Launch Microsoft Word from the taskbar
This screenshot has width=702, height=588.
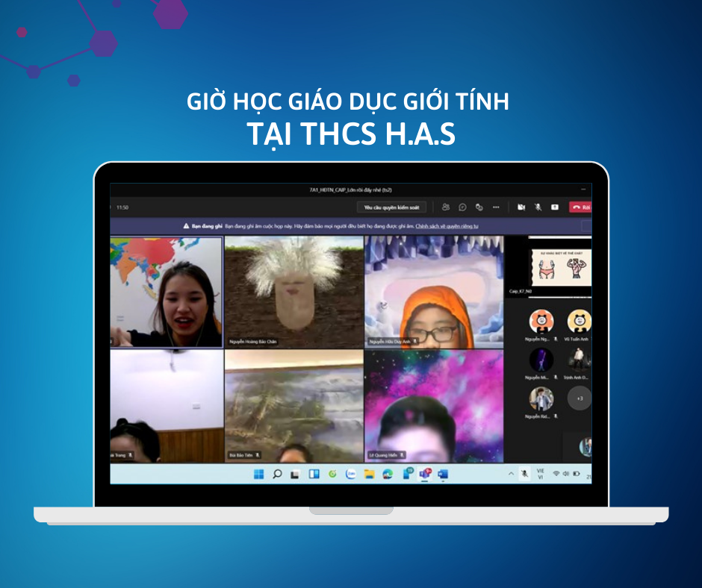pos(443,474)
